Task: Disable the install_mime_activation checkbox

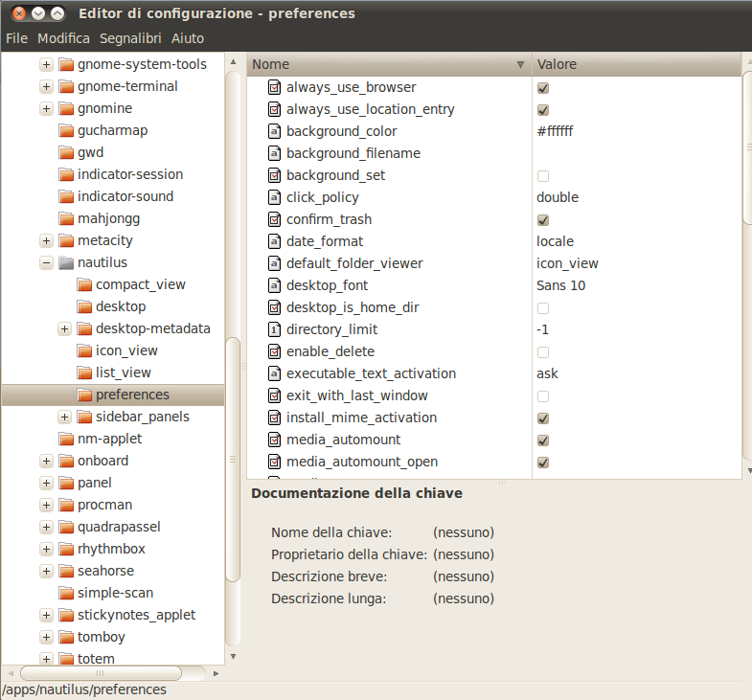Action: [x=543, y=418]
